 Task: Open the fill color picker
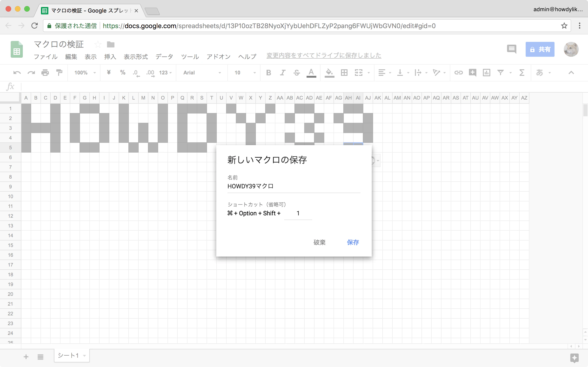tap(329, 73)
